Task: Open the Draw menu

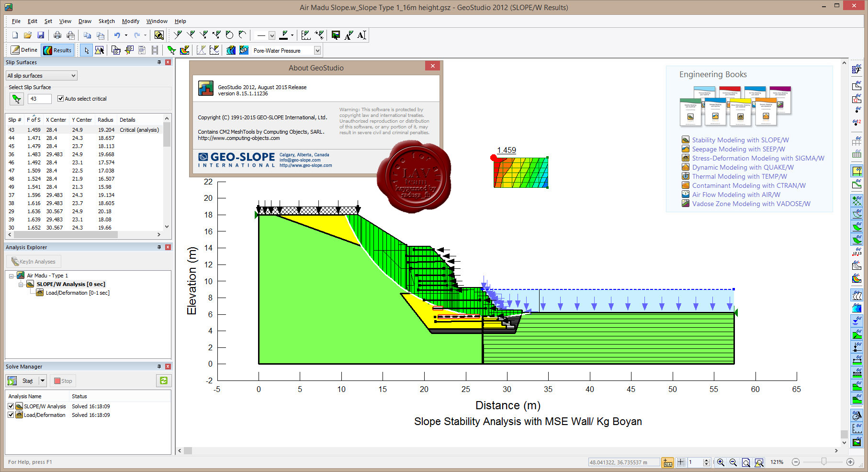Action: tap(85, 21)
